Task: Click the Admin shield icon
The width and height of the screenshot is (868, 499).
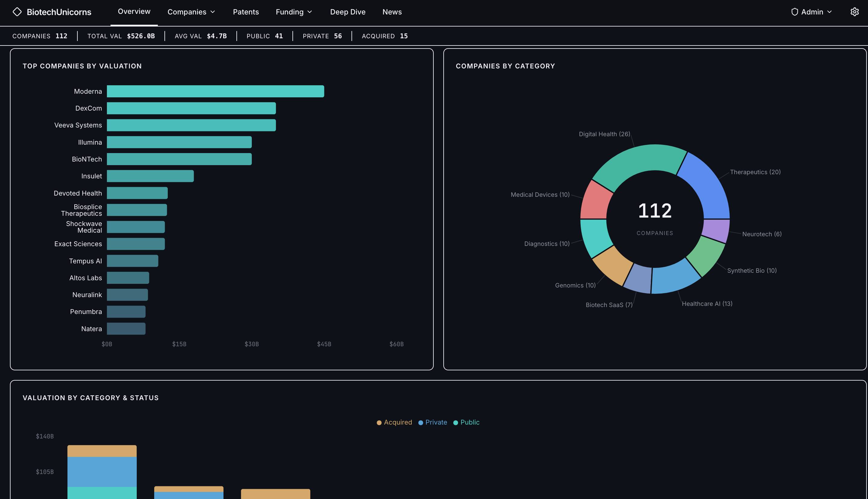Action: tap(795, 12)
